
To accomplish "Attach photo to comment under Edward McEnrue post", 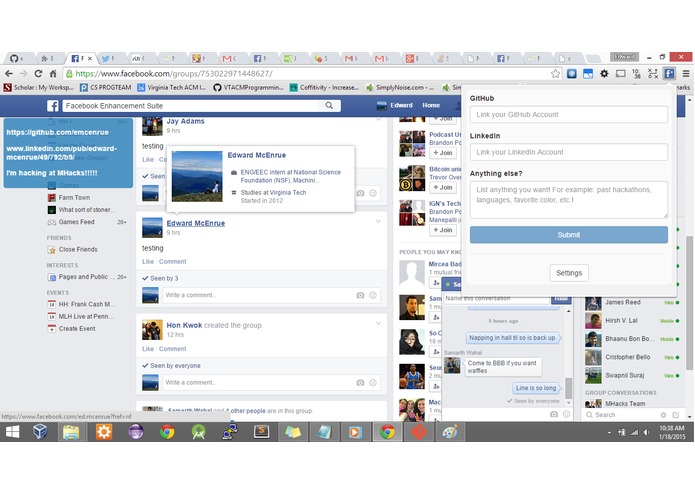I will pyautogui.click(x=360, y=295).
